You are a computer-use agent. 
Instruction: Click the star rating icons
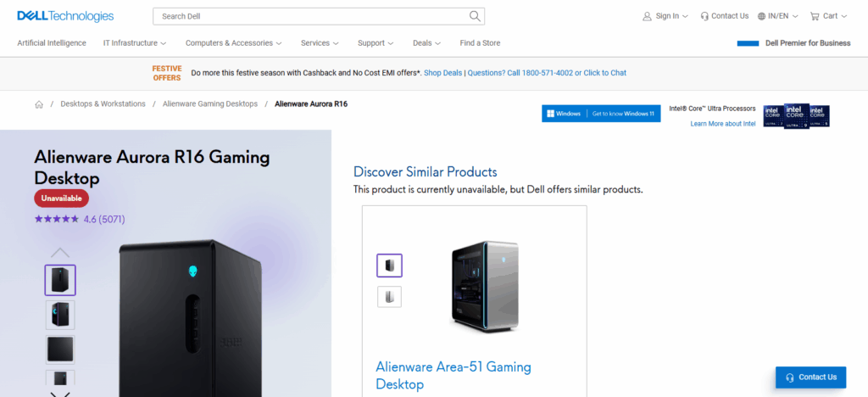57,219
